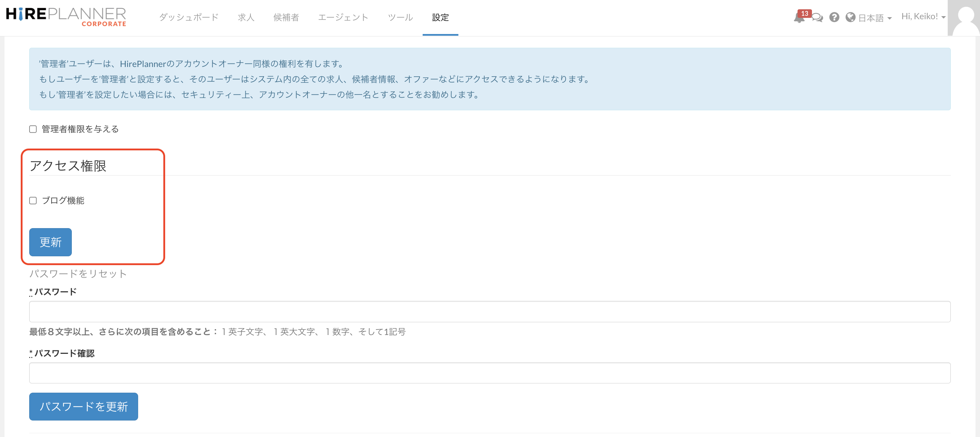Navigate to the ダッシュボード menu item

pos(189,17)
